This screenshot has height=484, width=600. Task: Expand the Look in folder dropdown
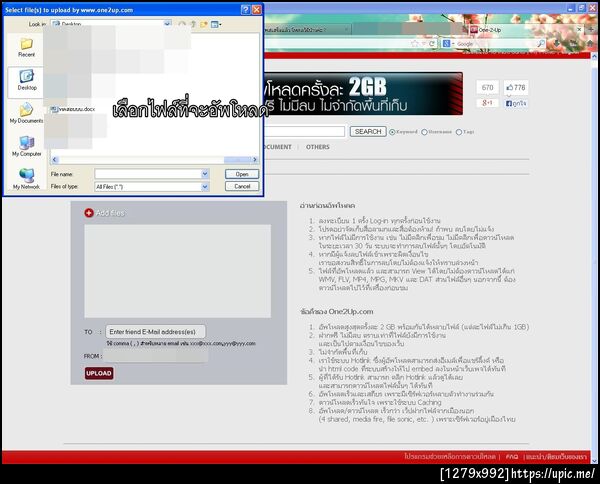point(167,24)
